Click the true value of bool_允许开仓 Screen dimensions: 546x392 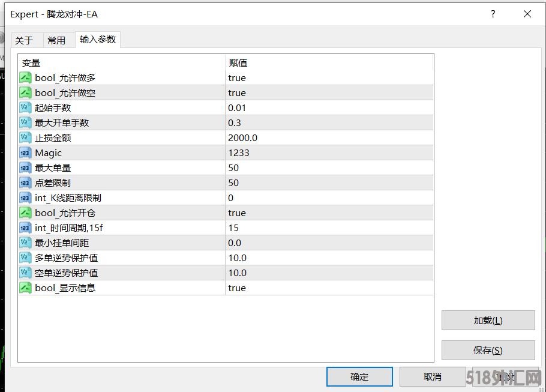click(237, 213)
